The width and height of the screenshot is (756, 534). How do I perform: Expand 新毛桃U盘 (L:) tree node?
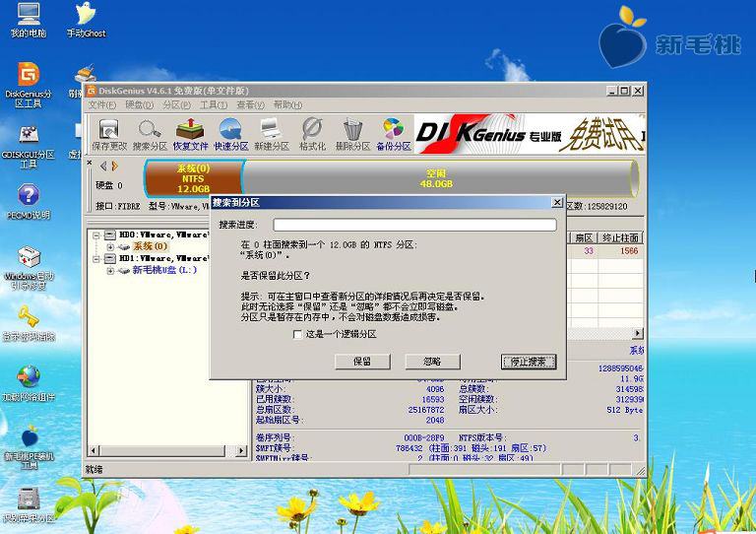coord(110,271)
